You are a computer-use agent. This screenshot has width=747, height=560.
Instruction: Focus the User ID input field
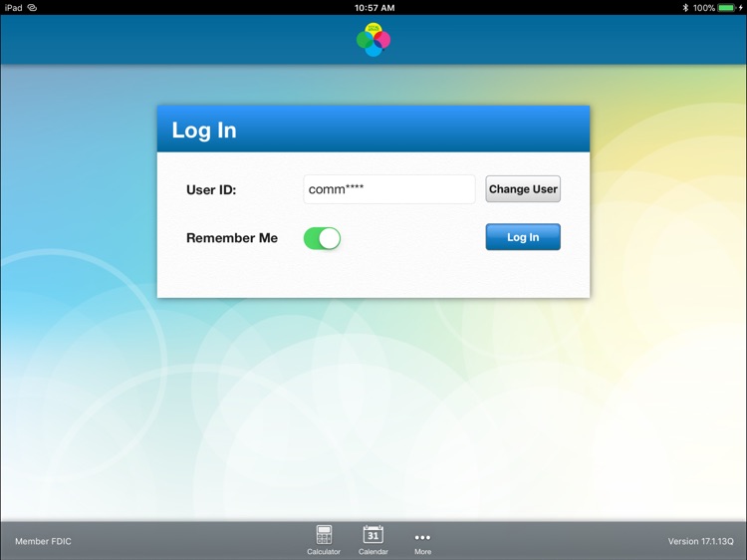point(389,189)
